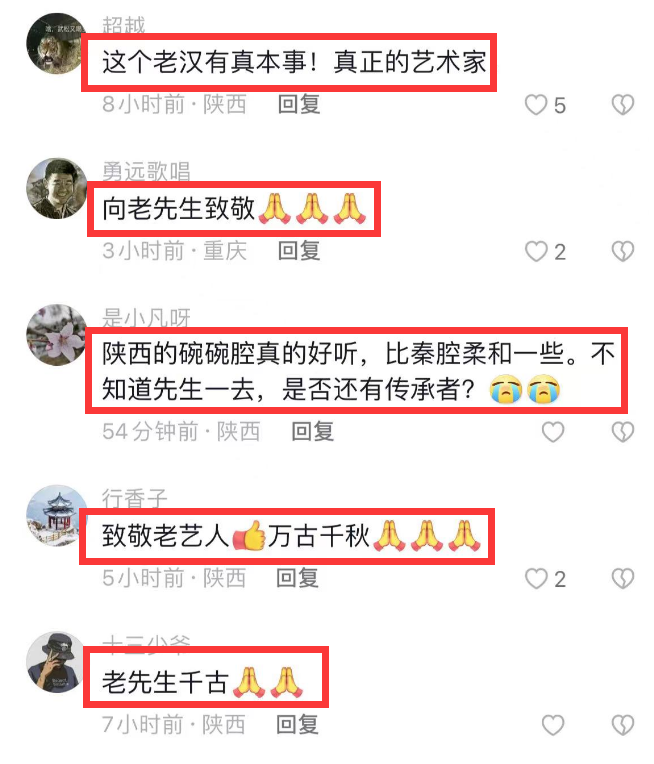Like the 碗碗腔 comment from 是小凡呀

tap(553, 432)
